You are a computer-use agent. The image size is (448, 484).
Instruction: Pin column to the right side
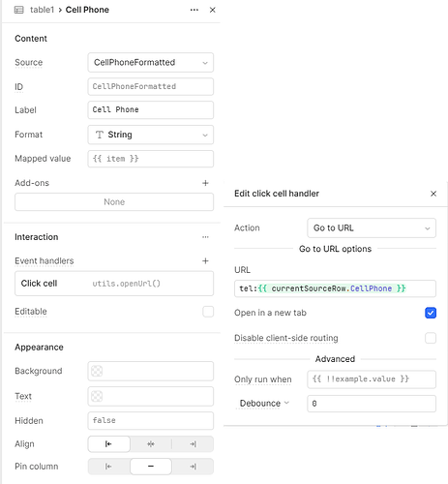(x=193, y=467)
